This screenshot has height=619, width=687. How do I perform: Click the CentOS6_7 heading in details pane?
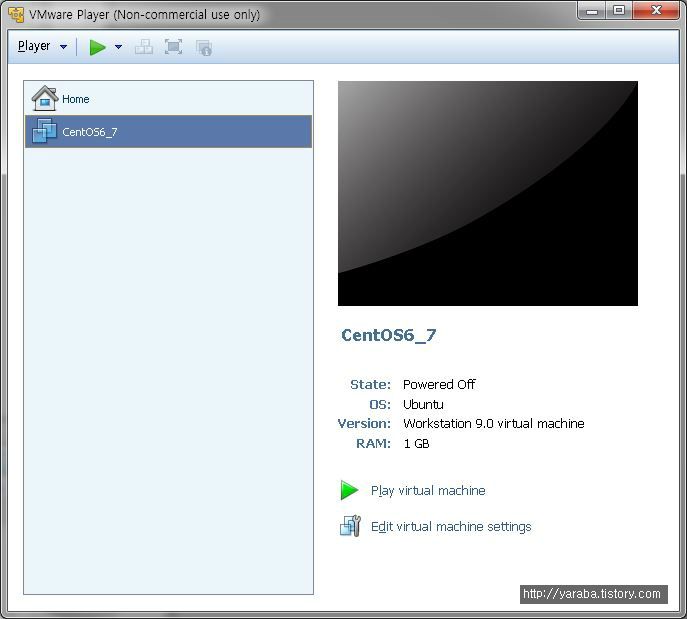tap(389, 336)
